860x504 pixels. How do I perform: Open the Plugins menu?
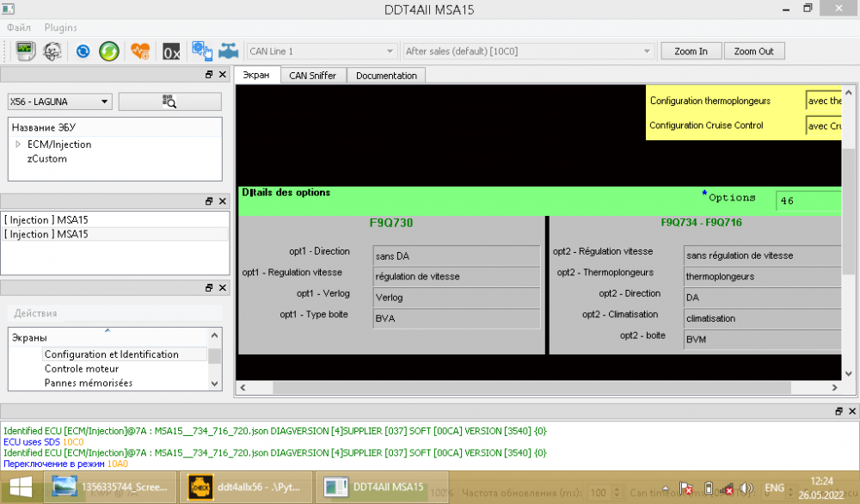(61, 28)
